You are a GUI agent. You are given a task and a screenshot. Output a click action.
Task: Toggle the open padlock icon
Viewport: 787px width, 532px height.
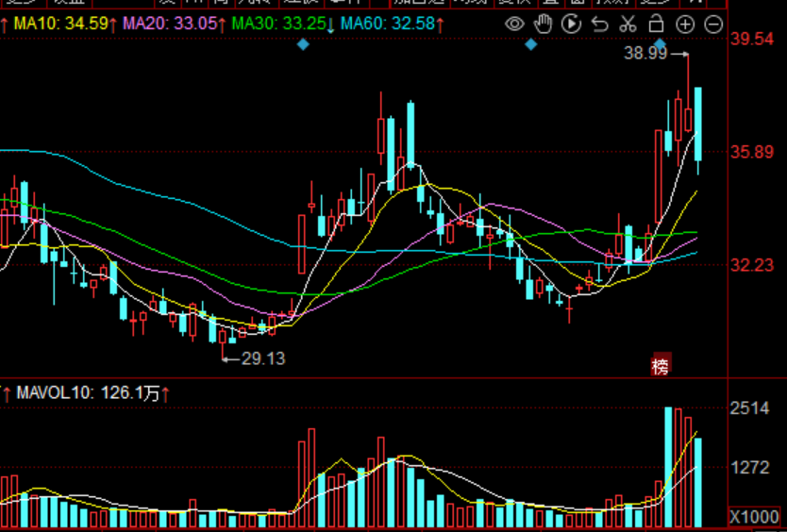point(656,24)
